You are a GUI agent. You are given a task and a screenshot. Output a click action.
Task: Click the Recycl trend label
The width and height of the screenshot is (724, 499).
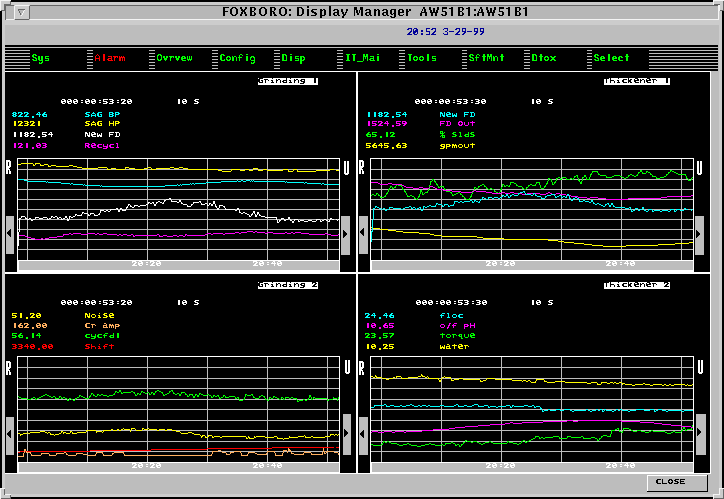pyautogui.click(x=102, y=146)
